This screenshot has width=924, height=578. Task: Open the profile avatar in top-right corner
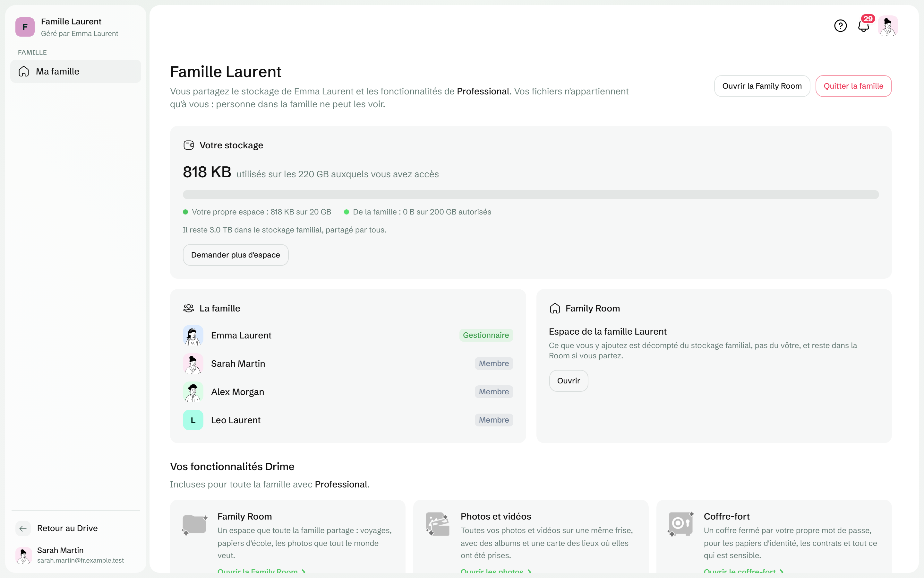click(x=888, y=26)
